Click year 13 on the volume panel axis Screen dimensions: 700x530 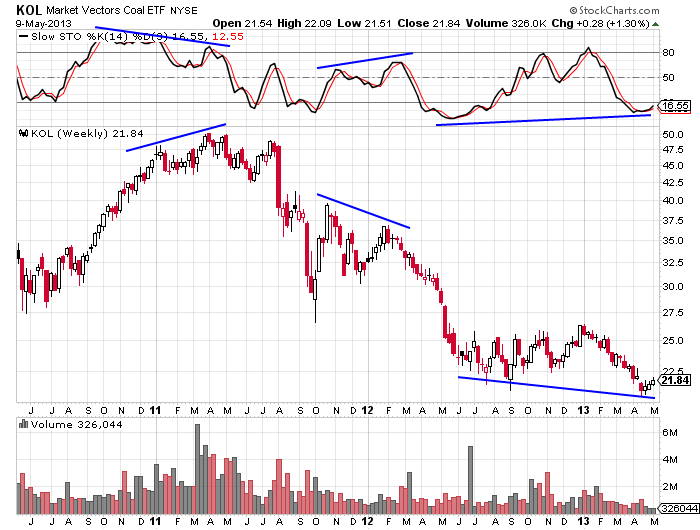tap(583, 521)
